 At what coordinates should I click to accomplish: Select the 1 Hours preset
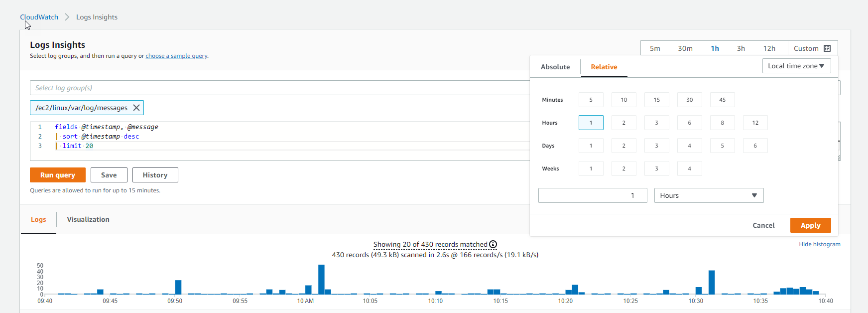591,123
